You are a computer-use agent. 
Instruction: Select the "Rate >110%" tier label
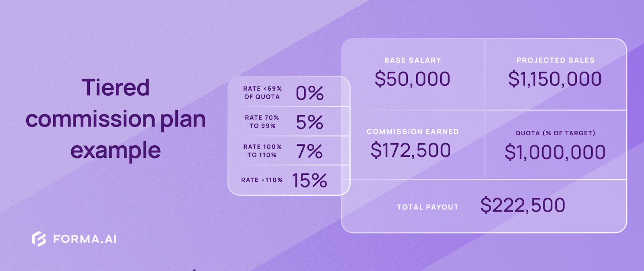coord(262,180)
